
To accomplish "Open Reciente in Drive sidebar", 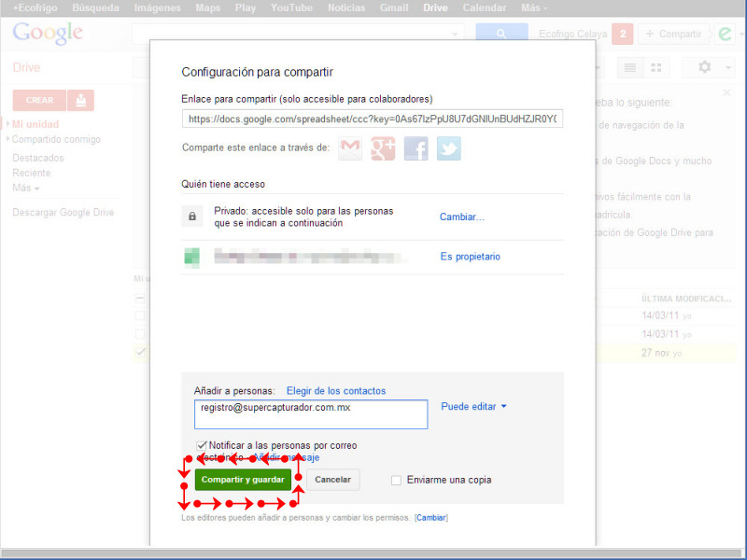I will point(32,173).
